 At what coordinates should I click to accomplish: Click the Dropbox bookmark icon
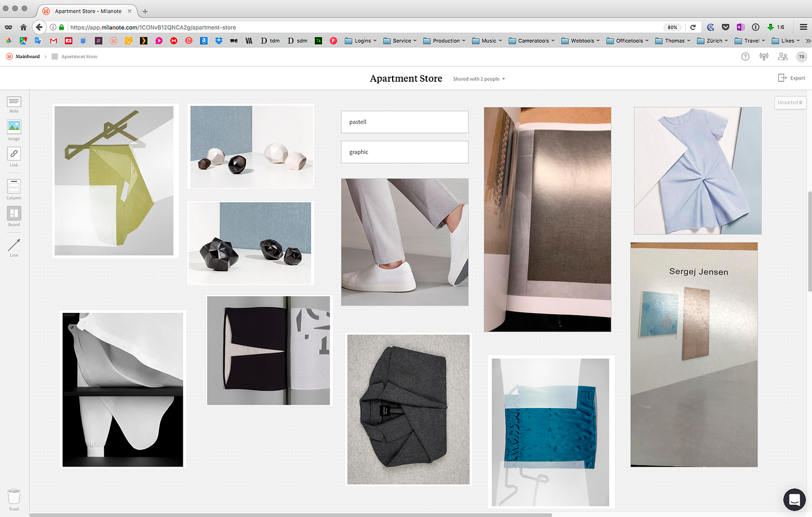coord(219,41)
